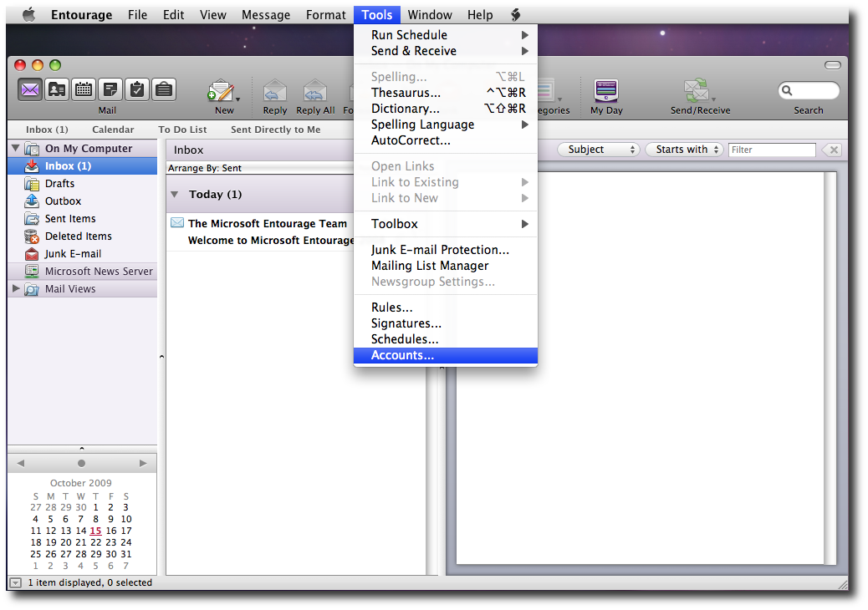Expand the Toolbox submenu
Screen dimensions: 868x610
coord(446,224)
